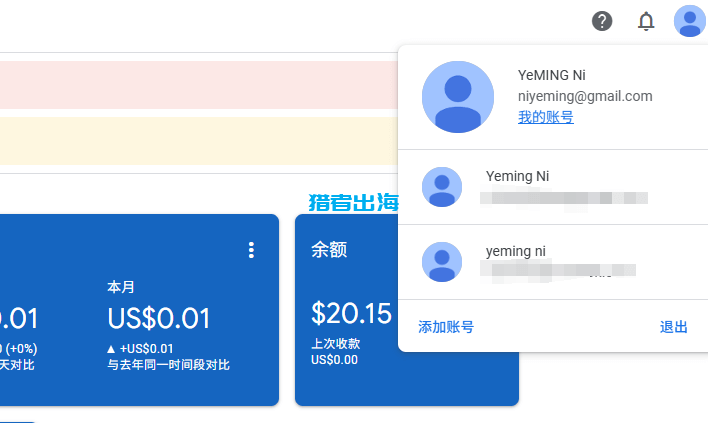
Task: Click the $20.15 balance amount
Action: click(x=351, y=314)
